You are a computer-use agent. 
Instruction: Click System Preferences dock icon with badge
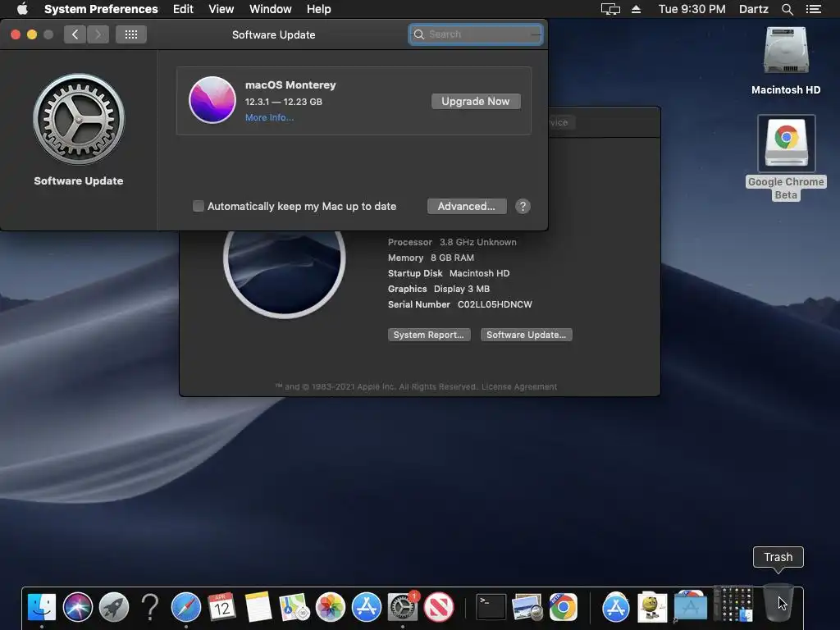pyautogui.click(x=402, y=607)
